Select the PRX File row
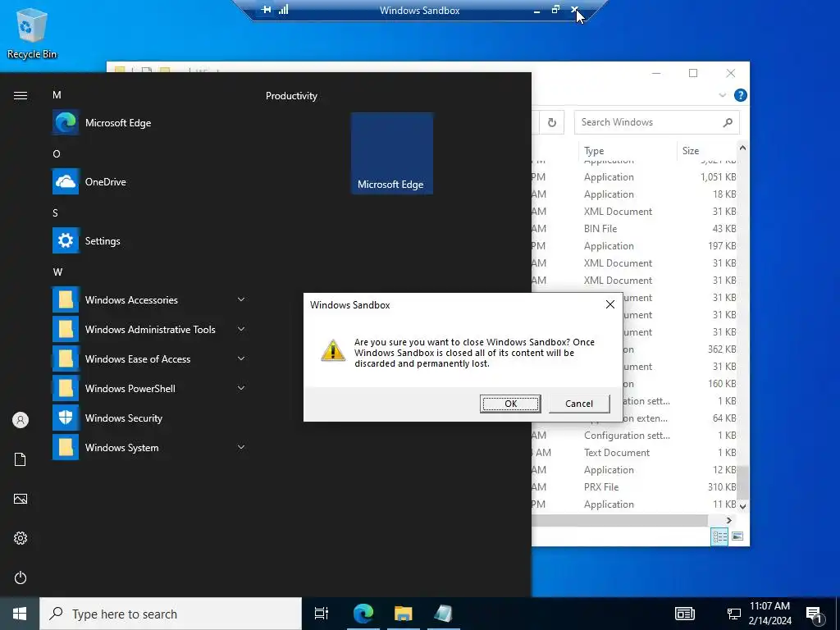This screenshot has height=630, width=840. pos(635,487)
